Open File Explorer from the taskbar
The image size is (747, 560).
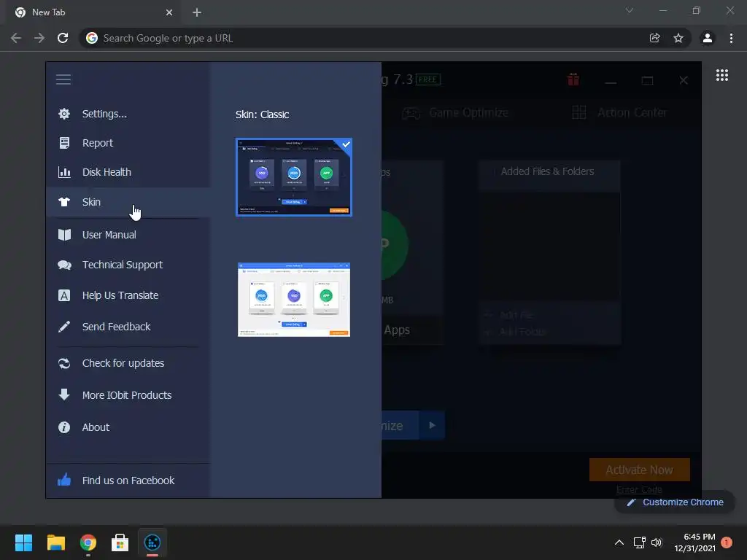click(55, 542)
